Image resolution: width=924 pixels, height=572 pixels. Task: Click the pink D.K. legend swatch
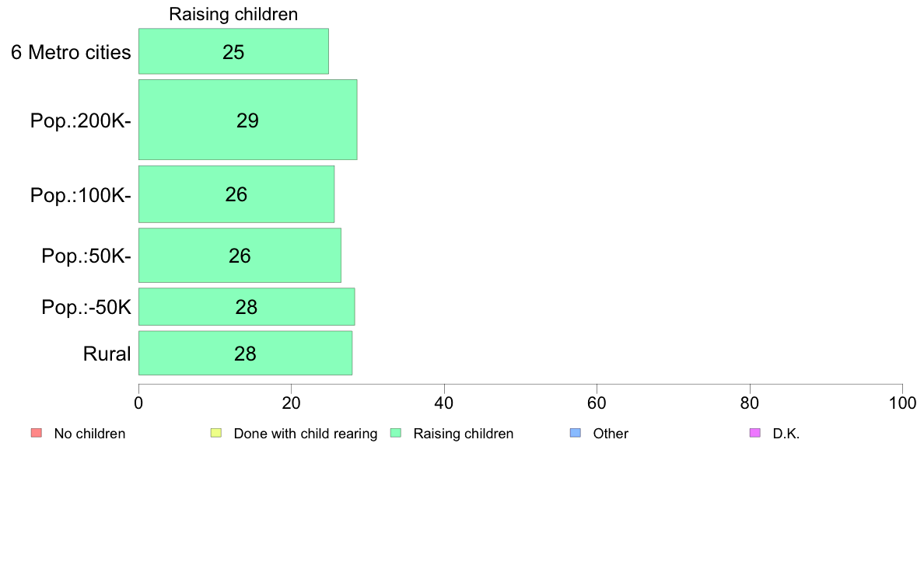pyautogui.click(x=755, y=433)
